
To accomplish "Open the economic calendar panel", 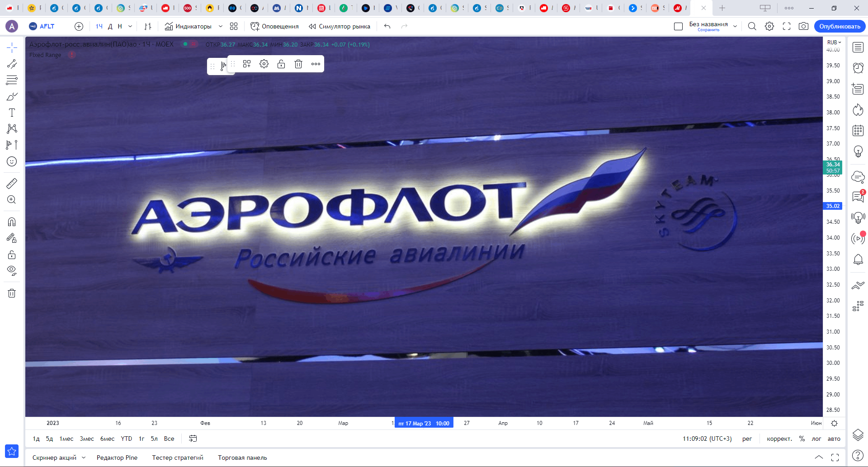I will coord(858,131).
